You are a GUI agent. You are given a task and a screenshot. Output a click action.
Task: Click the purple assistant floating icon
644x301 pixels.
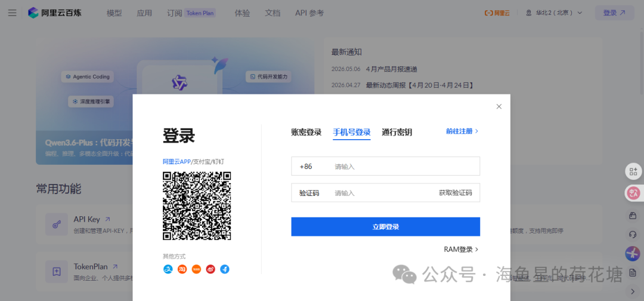pyautogui.click(x=633, y=253)
